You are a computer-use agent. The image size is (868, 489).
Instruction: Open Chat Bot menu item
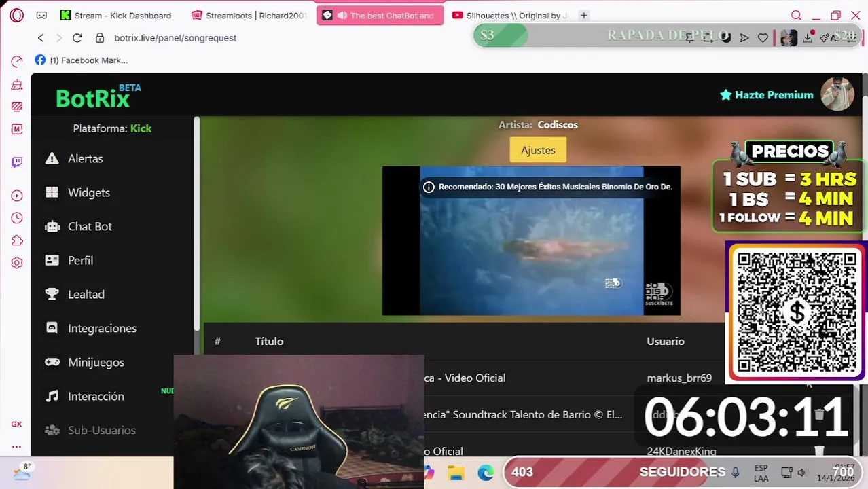(79, 226)
